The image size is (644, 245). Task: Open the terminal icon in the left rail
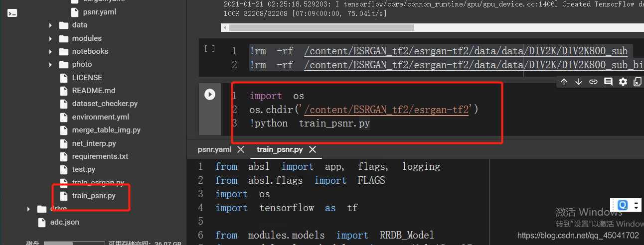pyautogui.click(x=12, y=13)
